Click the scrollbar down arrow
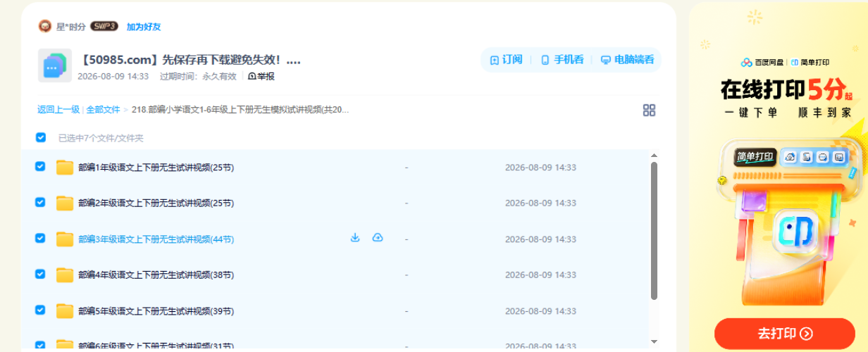The image size is (868, 352). pyautogui.click(x=654, y=341)
